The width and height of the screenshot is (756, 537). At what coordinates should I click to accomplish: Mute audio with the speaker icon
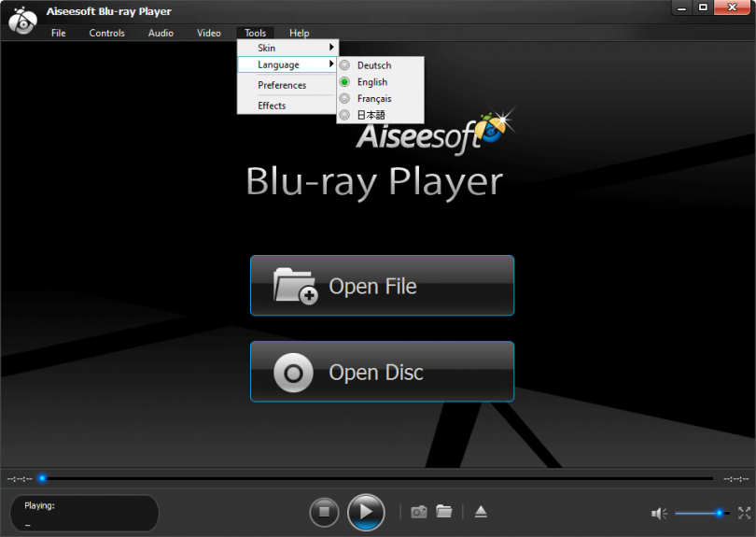pyautogui.click(x=659, y=513)
